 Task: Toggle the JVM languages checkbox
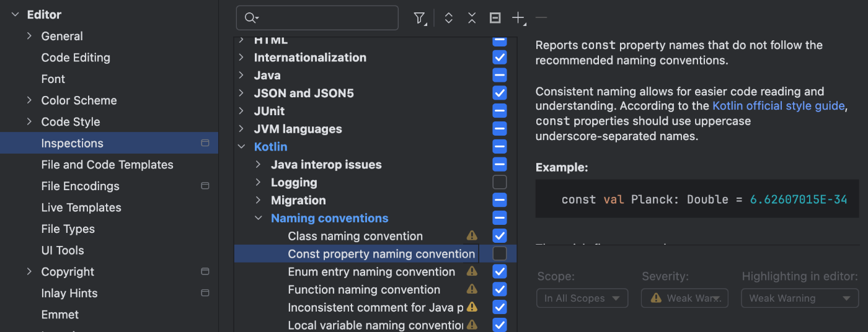pos(500,129)
